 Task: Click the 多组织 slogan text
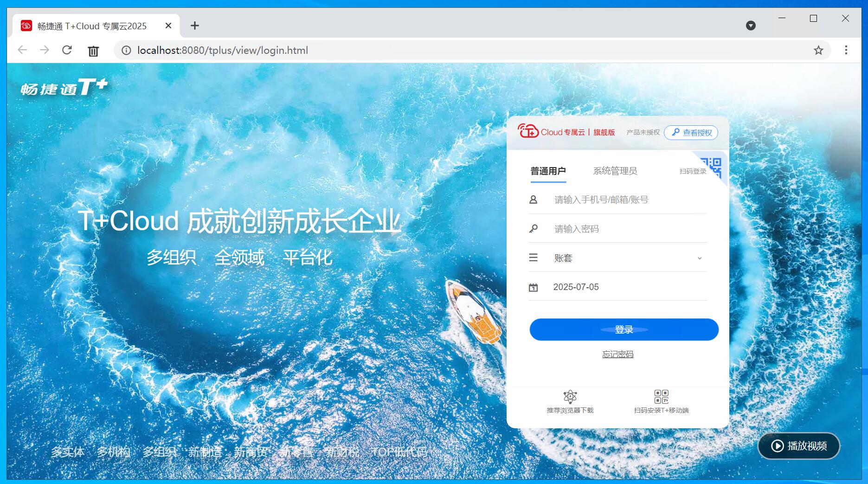pos(171,258)
